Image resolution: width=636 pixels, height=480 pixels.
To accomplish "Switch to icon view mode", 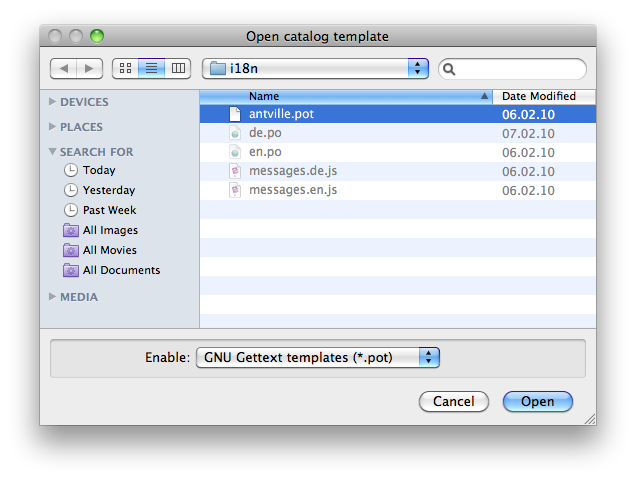I will click(x=126, y=68).
